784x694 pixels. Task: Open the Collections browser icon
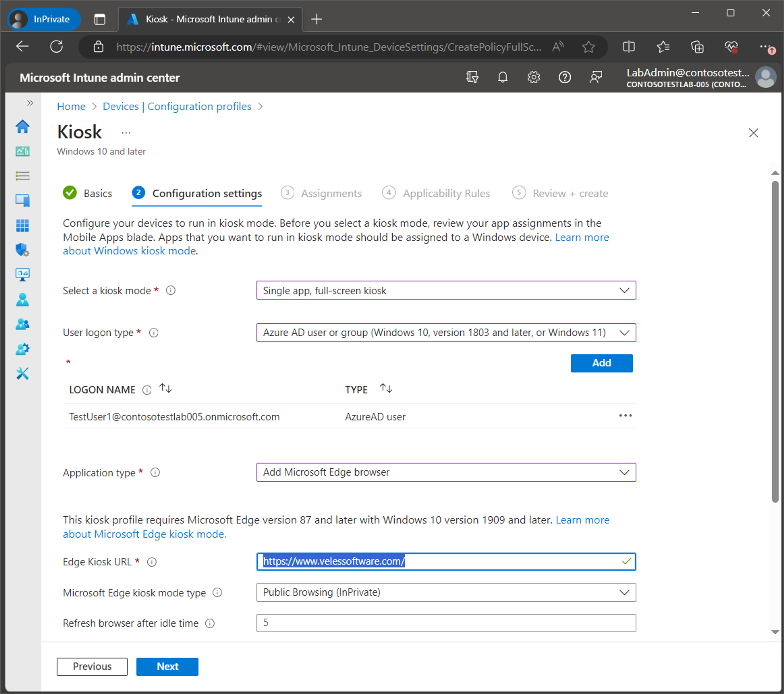(x=697, y=47)
